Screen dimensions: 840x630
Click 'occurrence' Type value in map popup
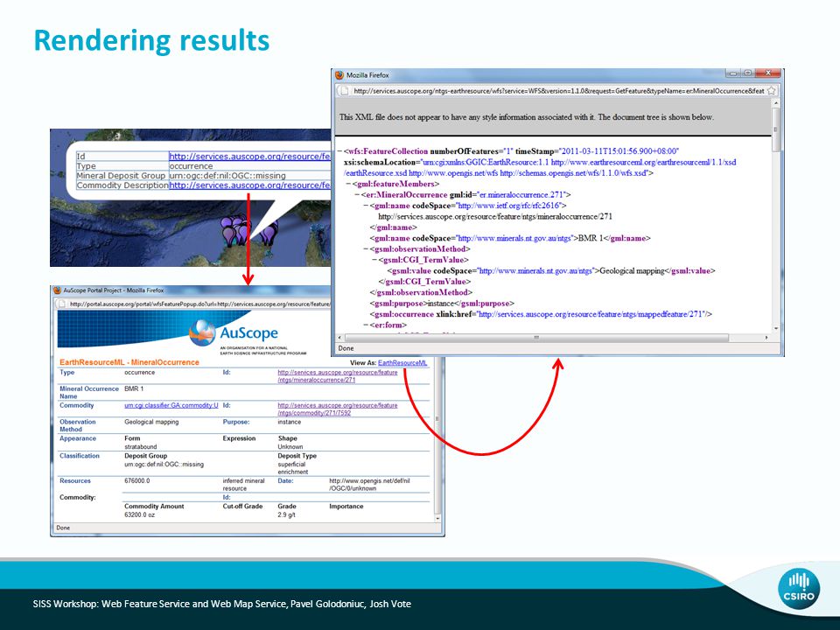pos(191,166)
